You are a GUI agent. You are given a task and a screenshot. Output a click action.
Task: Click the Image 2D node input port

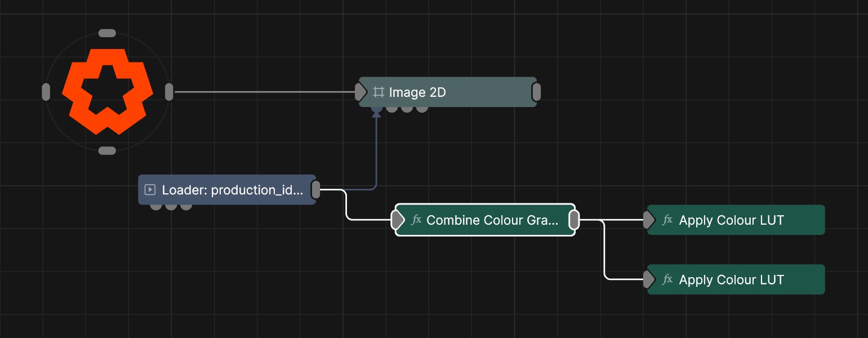360,92
